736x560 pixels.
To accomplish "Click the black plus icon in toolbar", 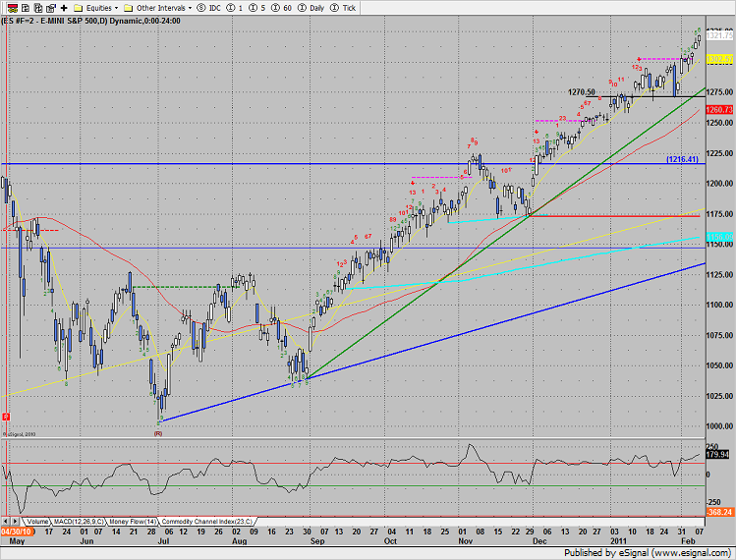I will (x=64, y=8).
